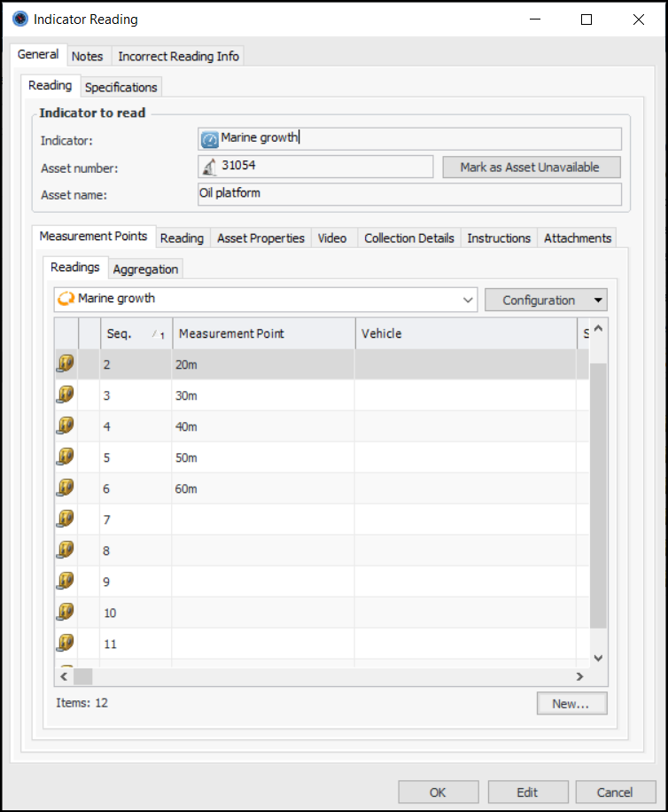Click sequence number 9 cell
This screenshot has width=668, height=812.
point(136,582)
